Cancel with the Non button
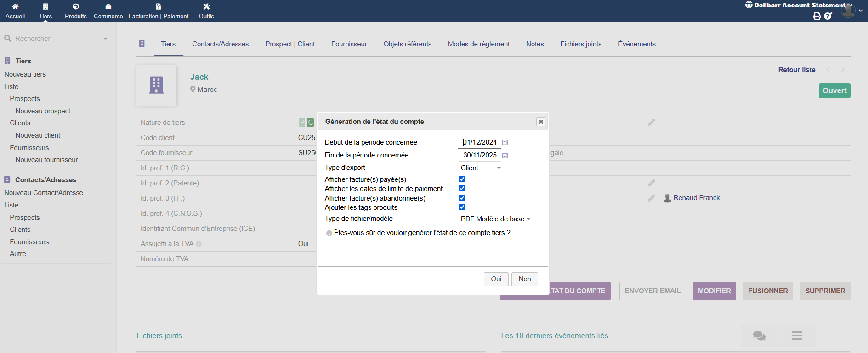Viewport: 868px width, 353px height. 524,279
